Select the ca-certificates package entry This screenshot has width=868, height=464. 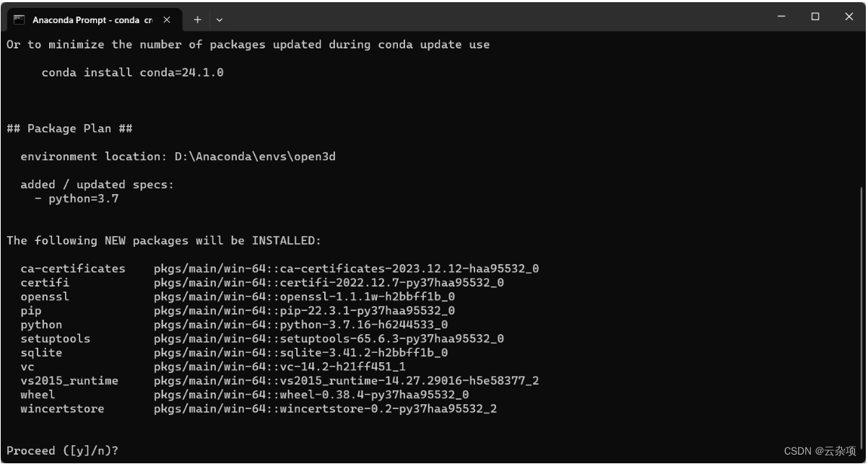point(72,268)
